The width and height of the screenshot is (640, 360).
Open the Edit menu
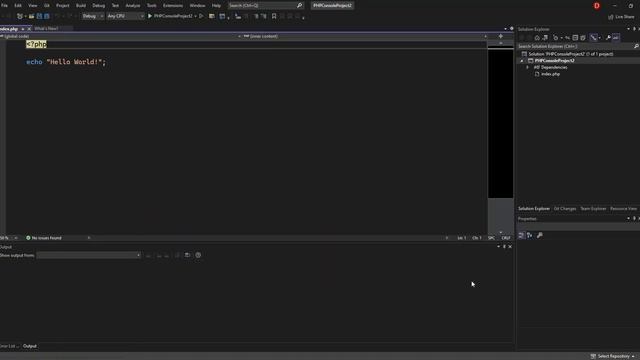pos(18,5)
